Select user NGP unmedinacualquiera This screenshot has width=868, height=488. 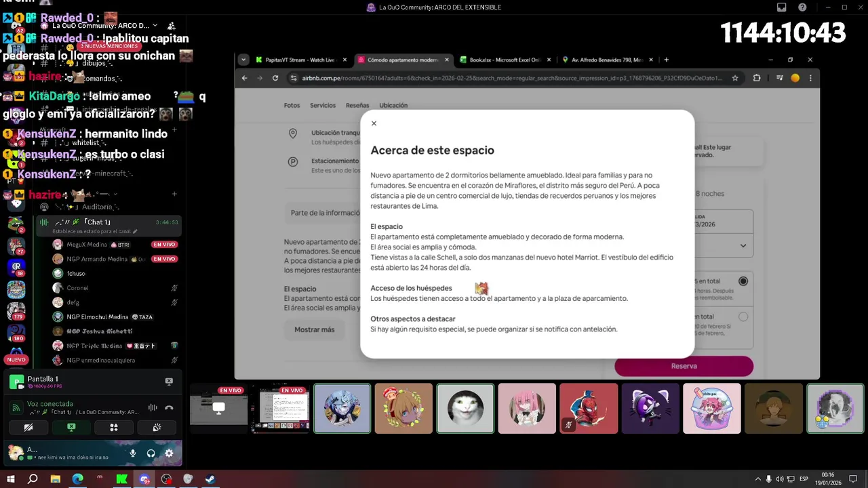(114, 360)
